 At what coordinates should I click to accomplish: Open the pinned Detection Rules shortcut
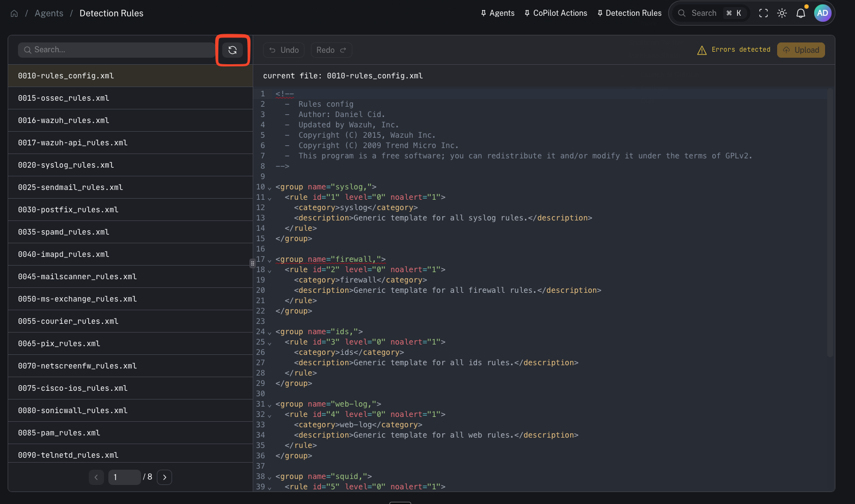click(x=629, y=13)
